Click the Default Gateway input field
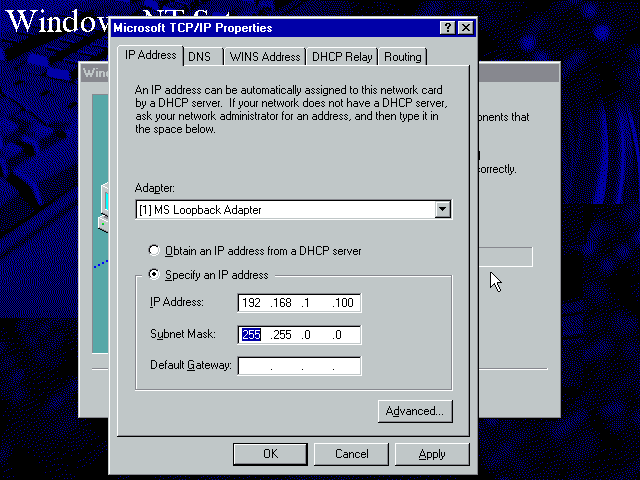Image resolution: width=640 pixels, height=480 pixels. pos(299,366)
